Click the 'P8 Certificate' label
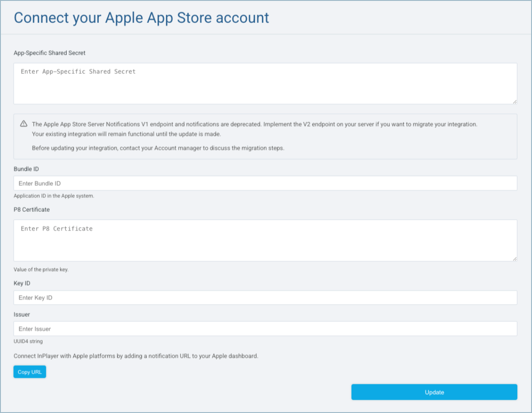 (x=32, y=210)
